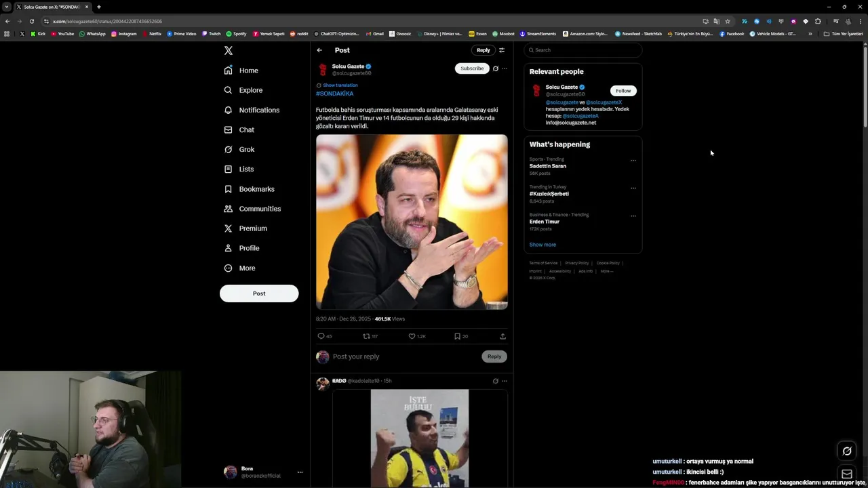Open the #SONDAKİKA hashtag

334,94
